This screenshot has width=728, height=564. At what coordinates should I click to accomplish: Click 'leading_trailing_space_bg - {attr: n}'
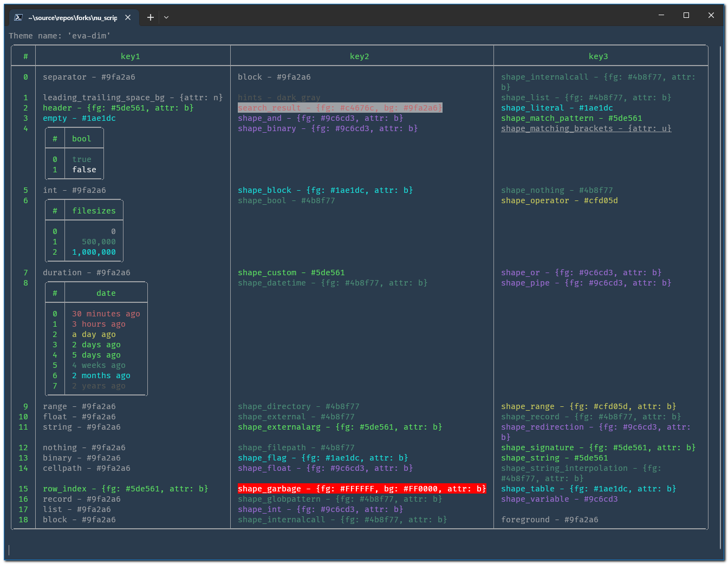point(133,98)
